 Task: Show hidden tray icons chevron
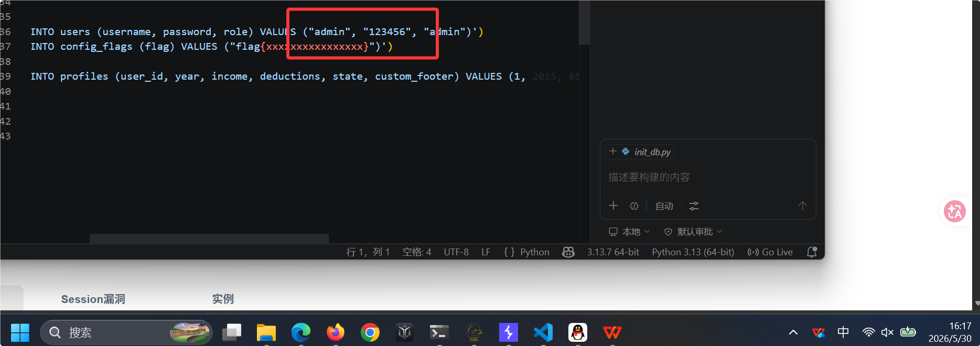click(x=793, y=332)
